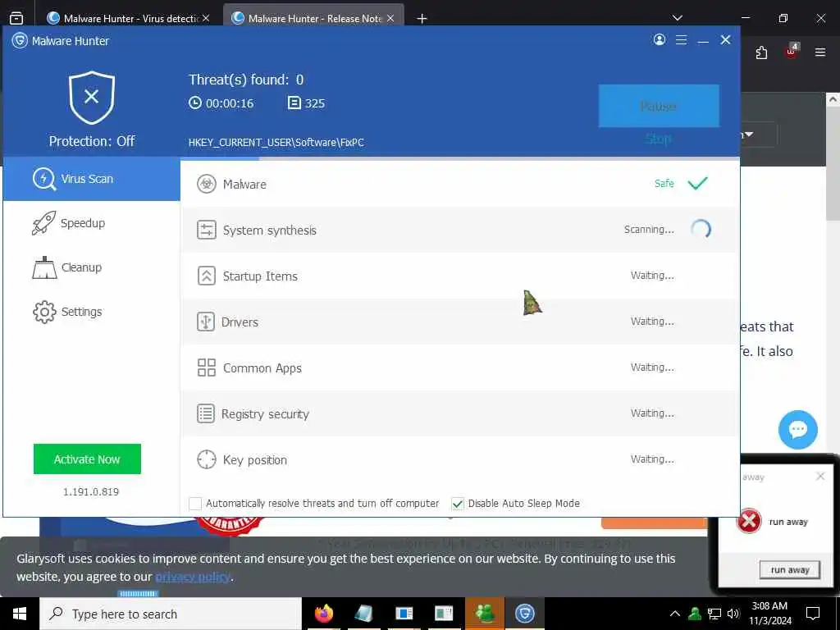The height and width of the screenshot is (630, 840).
Task: Open the privacy policy link
Action: 193,577
